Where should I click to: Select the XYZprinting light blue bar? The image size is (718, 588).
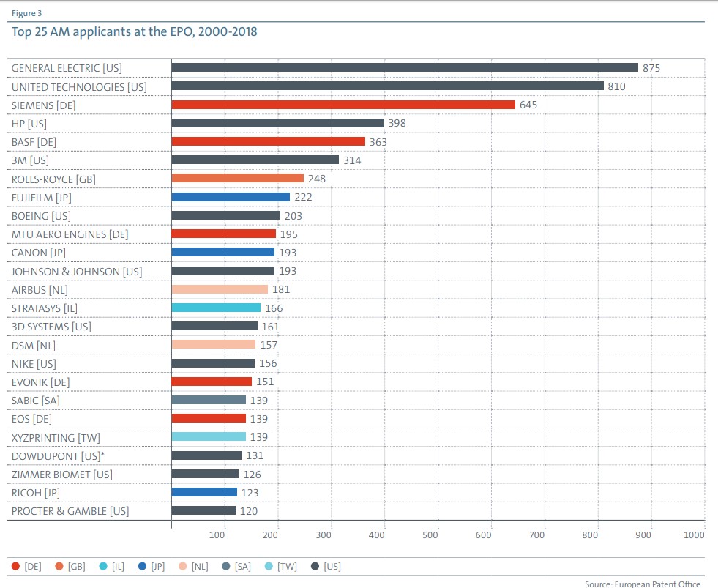[209, 436]
